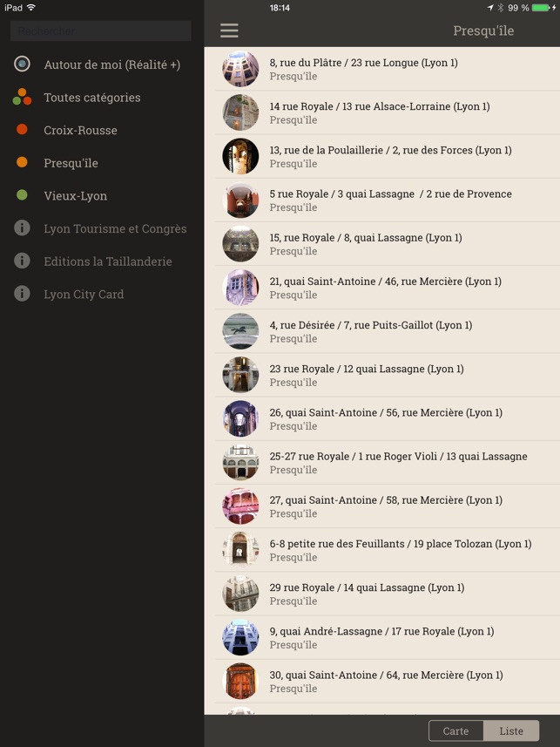Open thumbnail for 30, quai Saint-Antoine
Viewport: 560px width, 747px height.
pyautogui.click(x=240, y=682)
